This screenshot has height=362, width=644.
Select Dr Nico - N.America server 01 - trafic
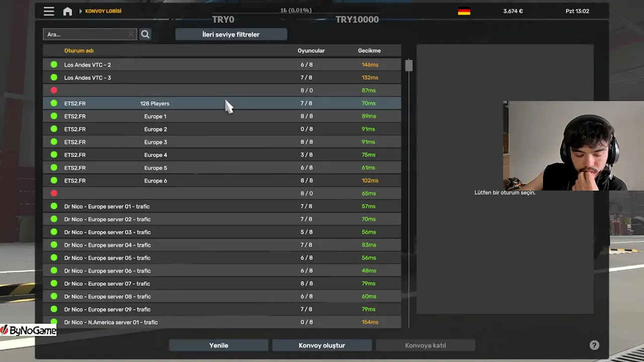click(222, 322)
